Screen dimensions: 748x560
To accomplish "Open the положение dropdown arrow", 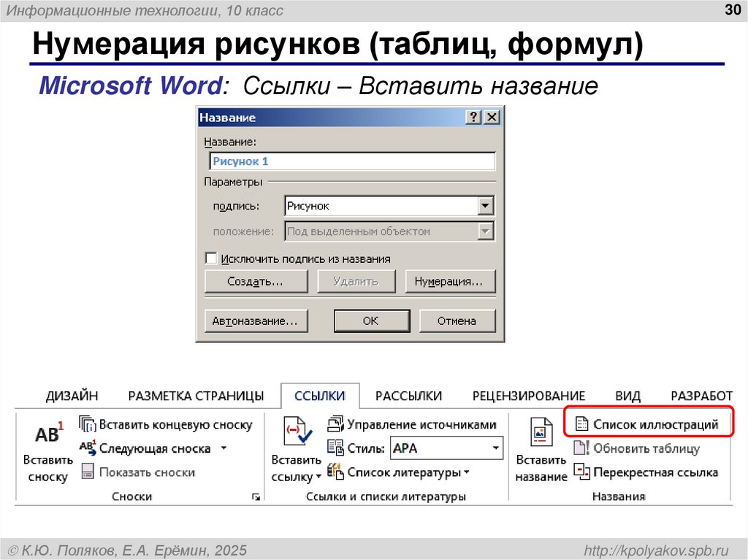I will coord(485,231).
